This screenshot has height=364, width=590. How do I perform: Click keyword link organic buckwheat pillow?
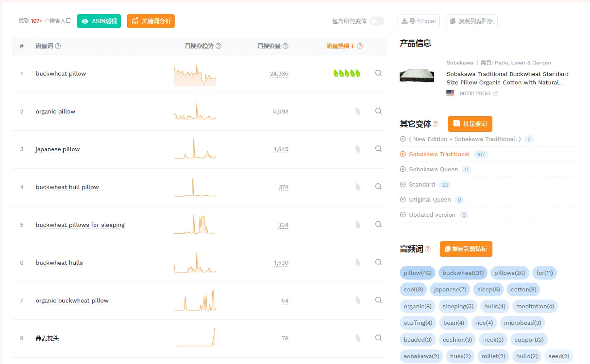[72, 300]
